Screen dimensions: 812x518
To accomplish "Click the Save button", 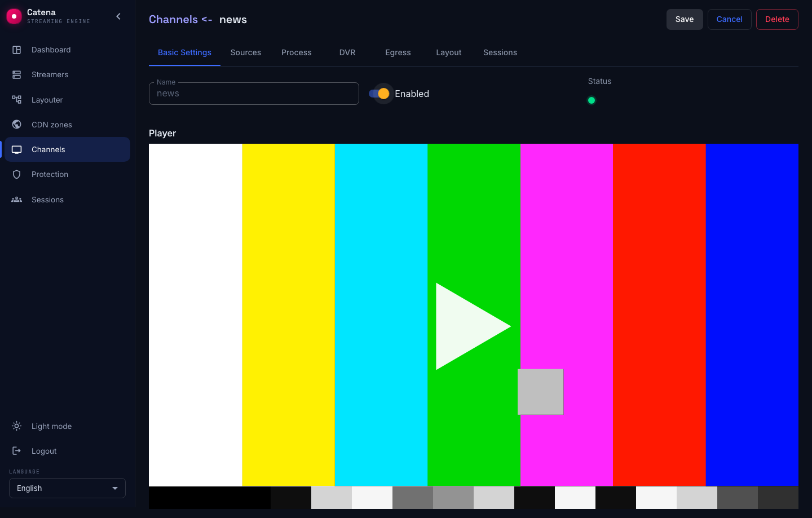I will pos(685,19).
